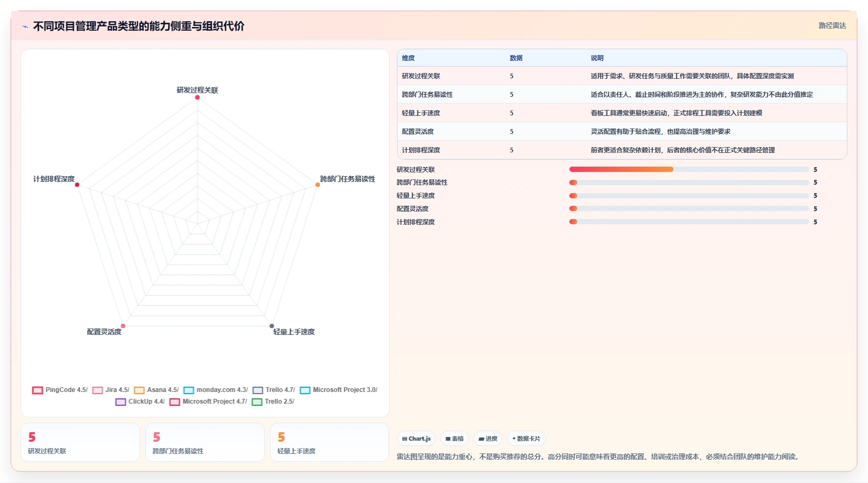The height and width of the screenshot is (483, 868).
Task: Open the 研发过程关联 stat card
Action: [80, 442]
